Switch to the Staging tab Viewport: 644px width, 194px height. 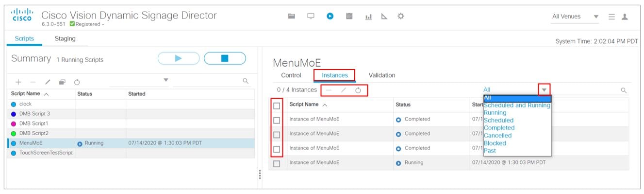[65, 38]
